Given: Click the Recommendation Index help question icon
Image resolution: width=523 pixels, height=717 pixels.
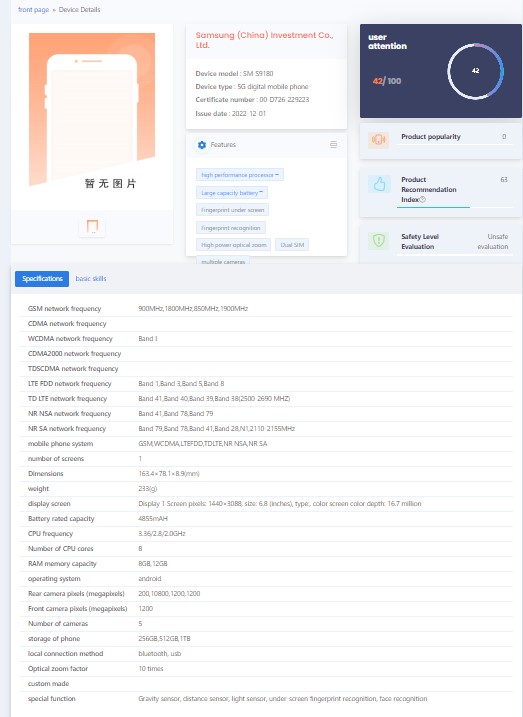Looking at the screenshot, I should coord(423,200).
